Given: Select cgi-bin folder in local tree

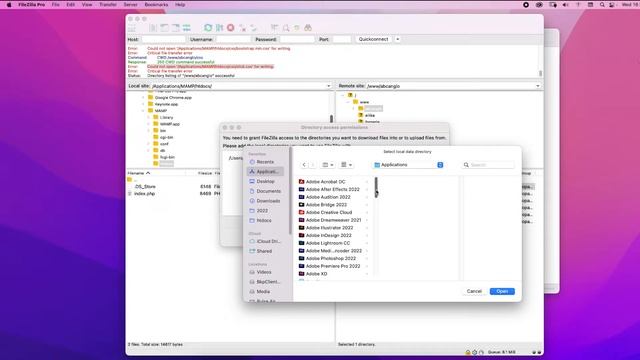Looking at the screenshot, I should click(x=166, y=137).
